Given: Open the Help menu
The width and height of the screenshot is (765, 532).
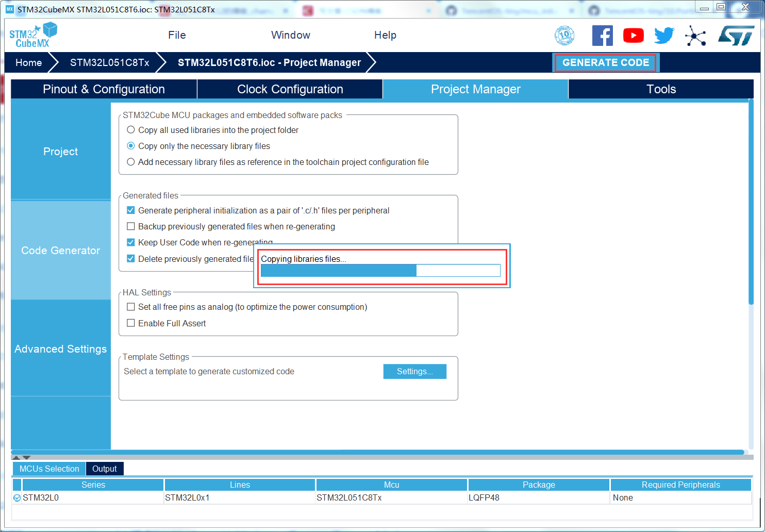Looking at the screenshot, I should pos(385,35).
